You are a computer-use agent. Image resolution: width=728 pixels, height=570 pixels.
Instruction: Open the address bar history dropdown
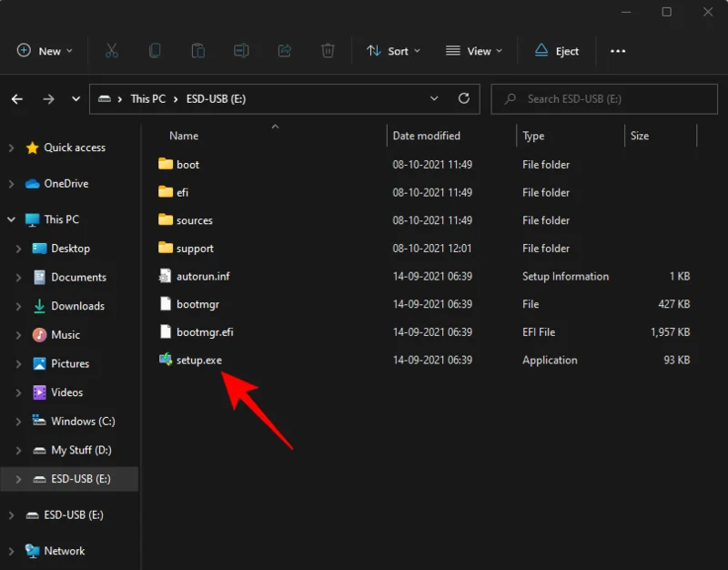[x=434, y=98]
